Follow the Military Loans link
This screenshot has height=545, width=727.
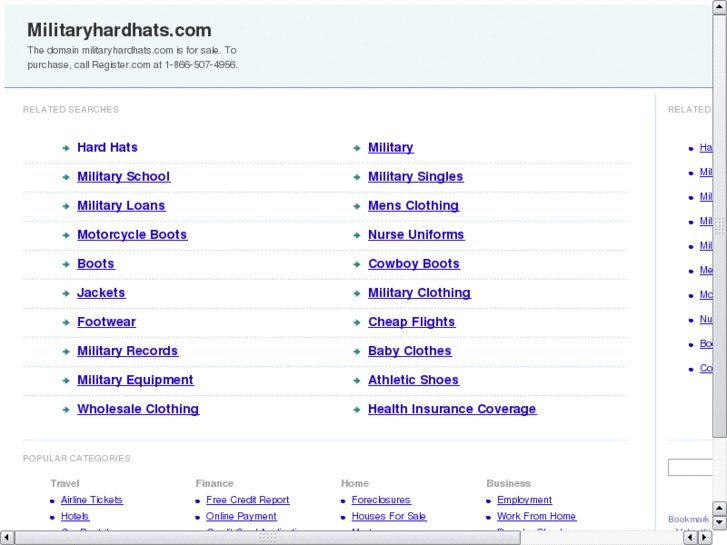click(x=121, y=206)
